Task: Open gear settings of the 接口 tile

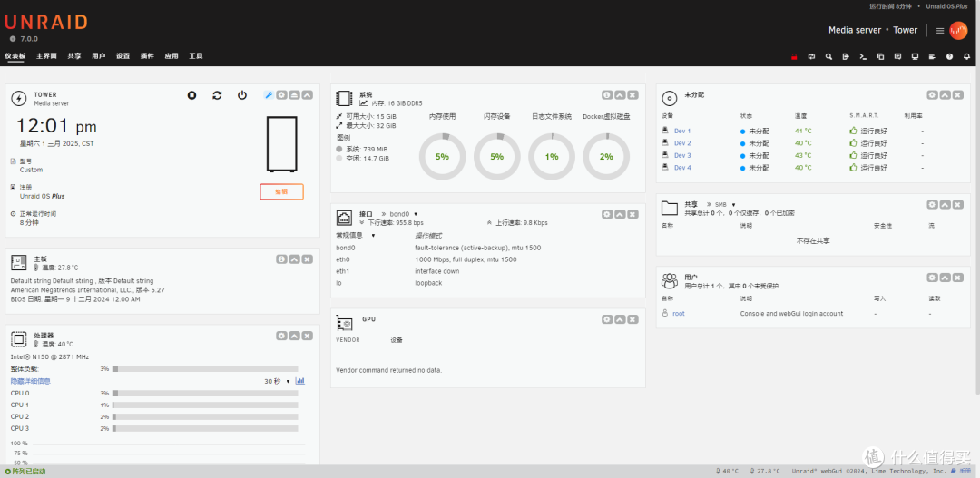Action: (607, 214)
